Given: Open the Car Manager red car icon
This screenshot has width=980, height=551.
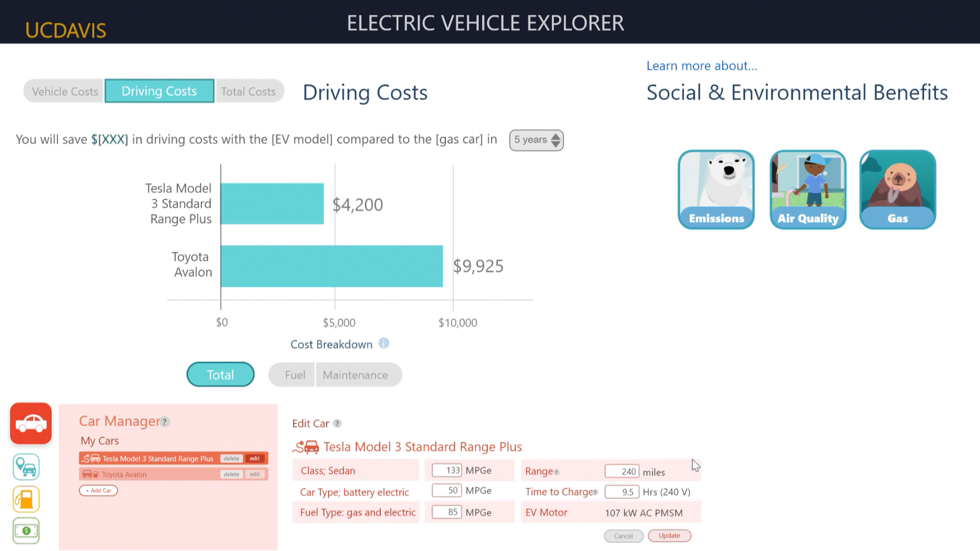Looking at the screenshot, I should pyautogui.click(x=31, y=423).
